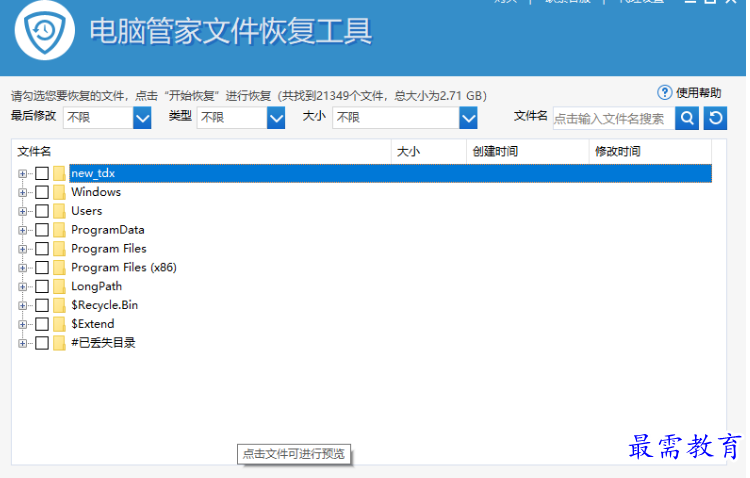Select the #已丢失目录 row name
Viewport: 750px width, 478px height.
pyautogui.click(x=103, y=343)
